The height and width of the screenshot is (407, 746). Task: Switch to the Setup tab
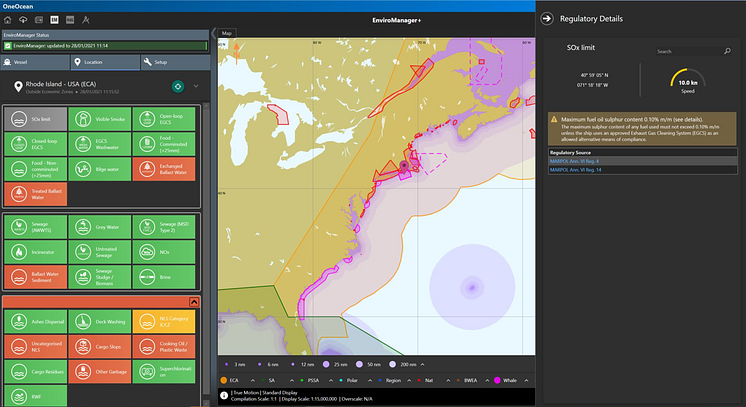[175, 62]
